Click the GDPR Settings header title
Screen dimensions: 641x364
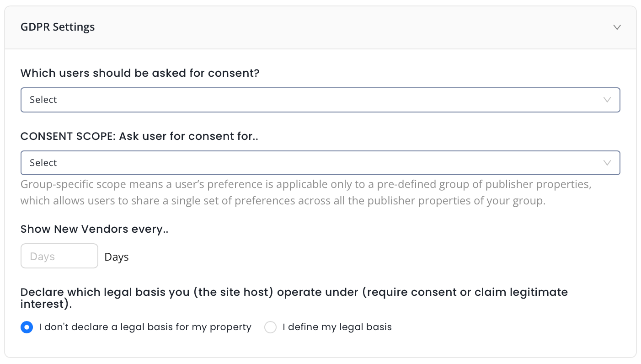click(58, 27)
